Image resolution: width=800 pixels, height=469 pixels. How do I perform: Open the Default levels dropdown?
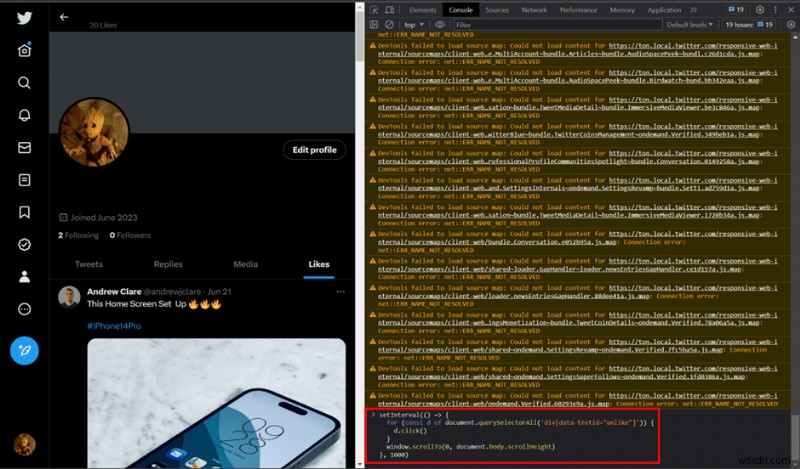click(x=689, y=24)
